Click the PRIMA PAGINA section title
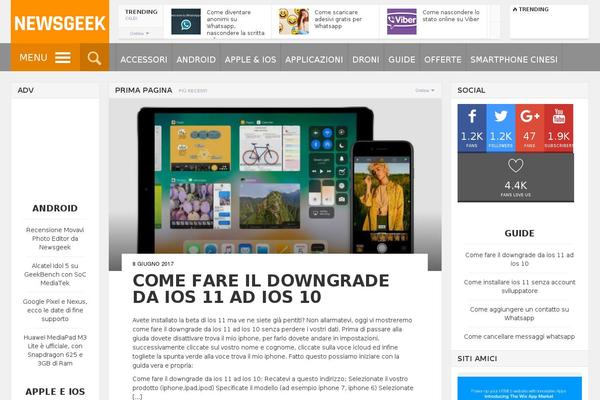This screenshot has width=600, height=400. coord(143,90)
